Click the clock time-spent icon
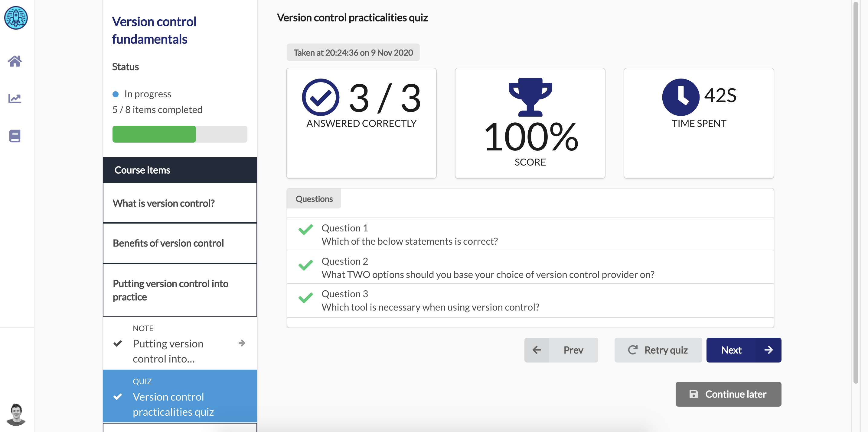Screen dimensions: 868x432 pyautogui.click(x=681, y=97)
